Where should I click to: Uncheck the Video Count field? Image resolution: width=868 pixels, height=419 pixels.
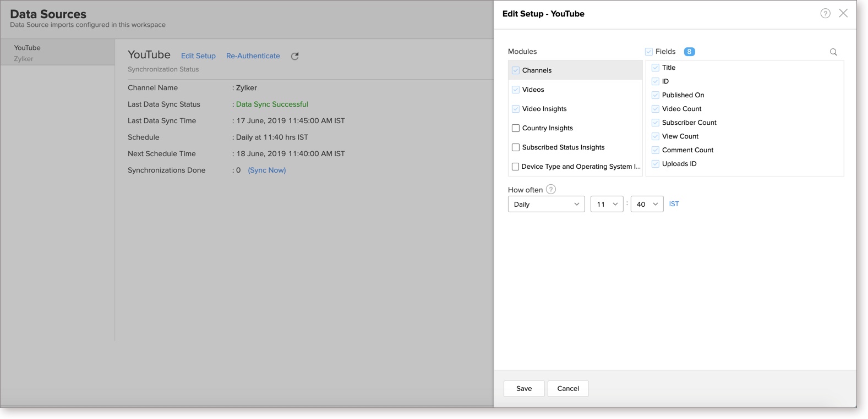pyautogui.click(x=656, y=109)
